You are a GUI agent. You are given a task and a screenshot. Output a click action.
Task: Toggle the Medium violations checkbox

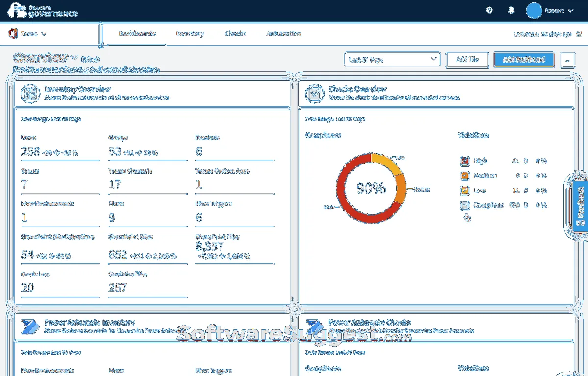[465, 175]
